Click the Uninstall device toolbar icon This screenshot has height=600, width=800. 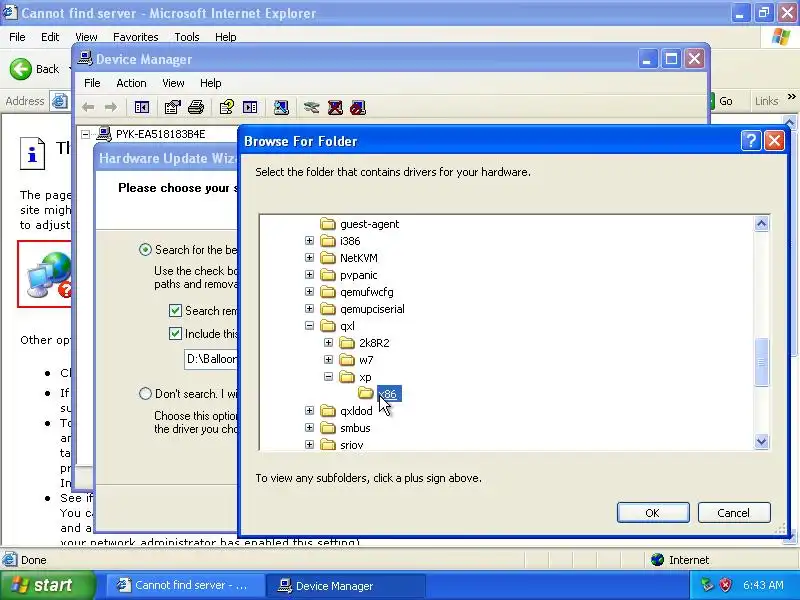pos(335,107)
